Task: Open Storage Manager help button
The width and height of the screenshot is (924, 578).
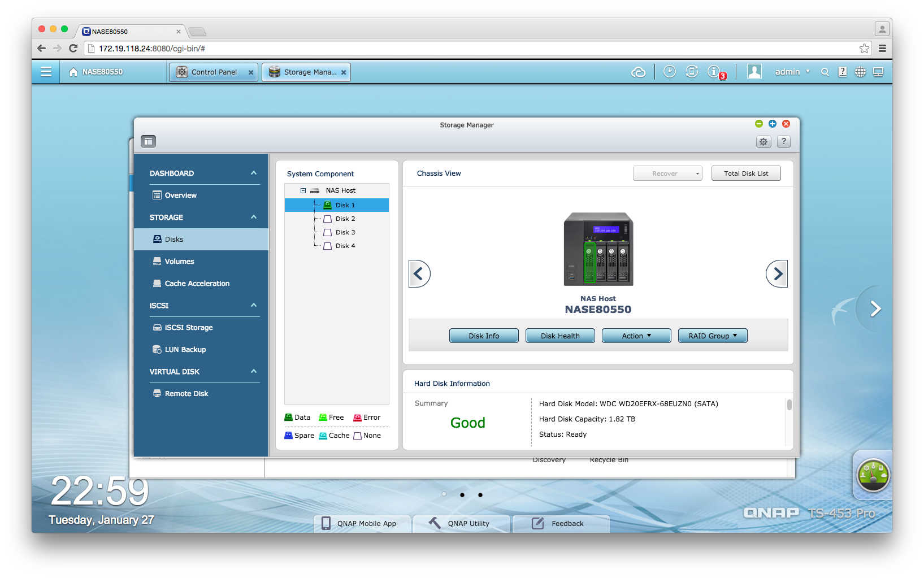Action: 784,142
